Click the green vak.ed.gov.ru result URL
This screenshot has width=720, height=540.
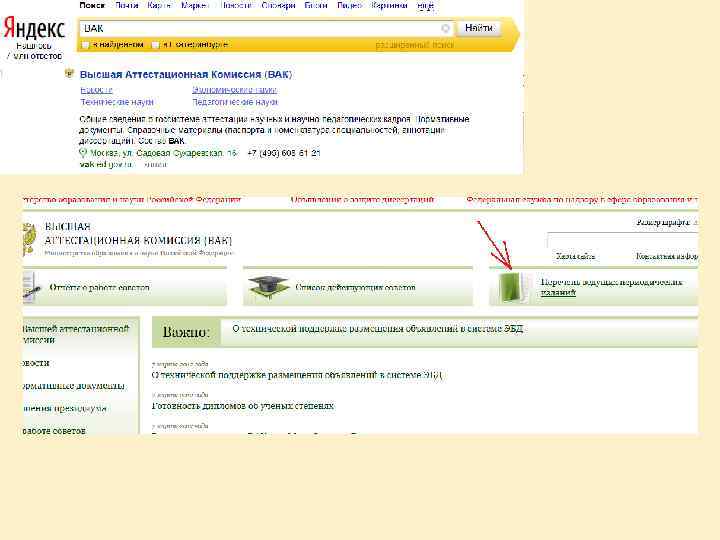tap(106, 164)
